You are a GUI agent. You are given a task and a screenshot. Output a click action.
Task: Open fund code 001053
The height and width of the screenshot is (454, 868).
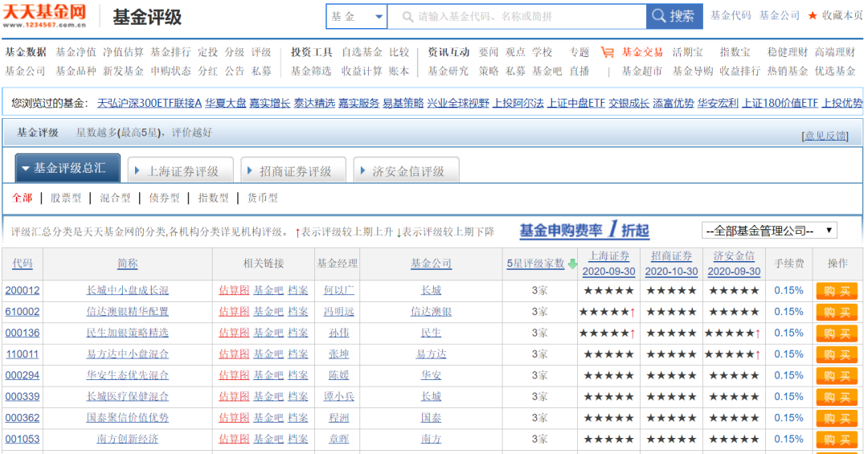[23, 439]
